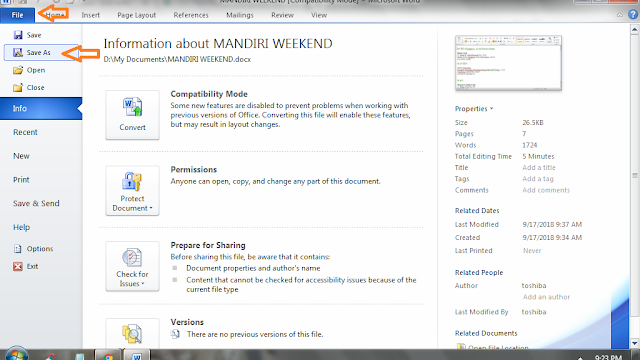Click the Last Modified date 9/17/2018 9:37 AM

[x=552, y=224]
